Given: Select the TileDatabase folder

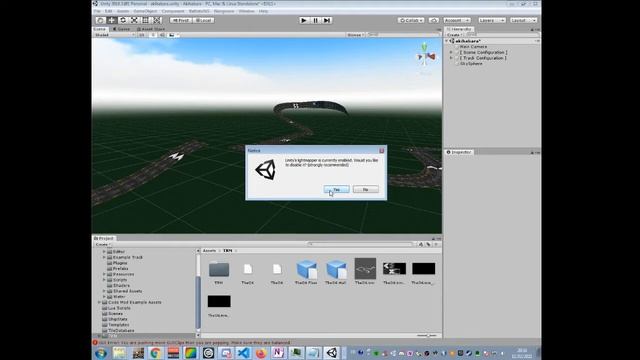Looking at the screenshot, I should [x=118, y=330].
